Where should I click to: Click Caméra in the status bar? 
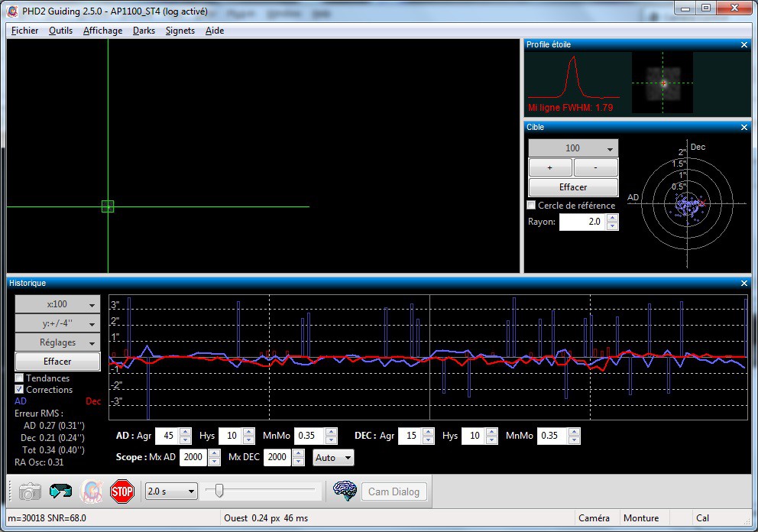coord(594,518)
